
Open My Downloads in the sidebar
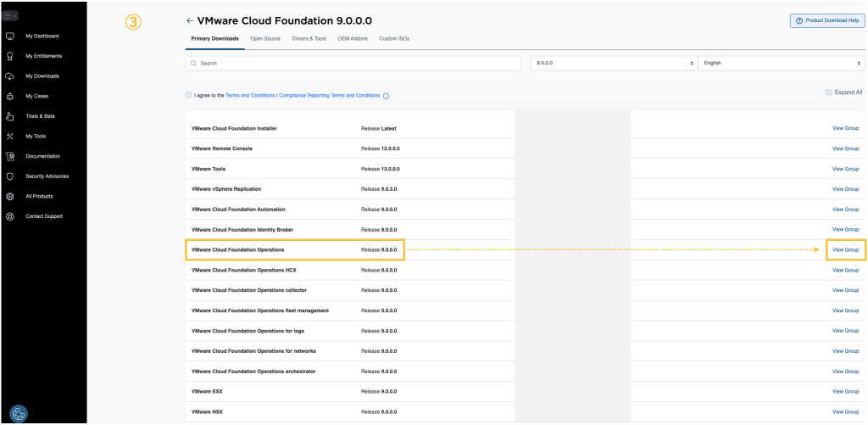(x=42, y=75)
